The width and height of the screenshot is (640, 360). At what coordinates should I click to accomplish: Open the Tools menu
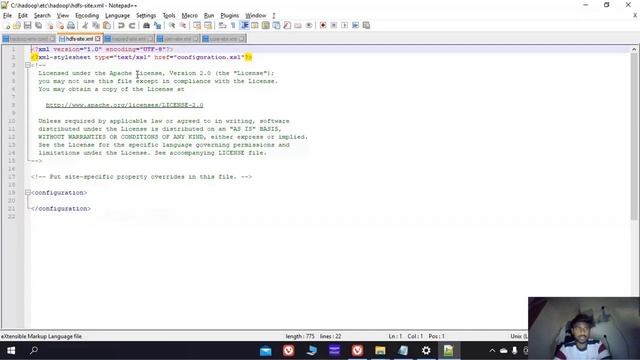coord(169,16)
